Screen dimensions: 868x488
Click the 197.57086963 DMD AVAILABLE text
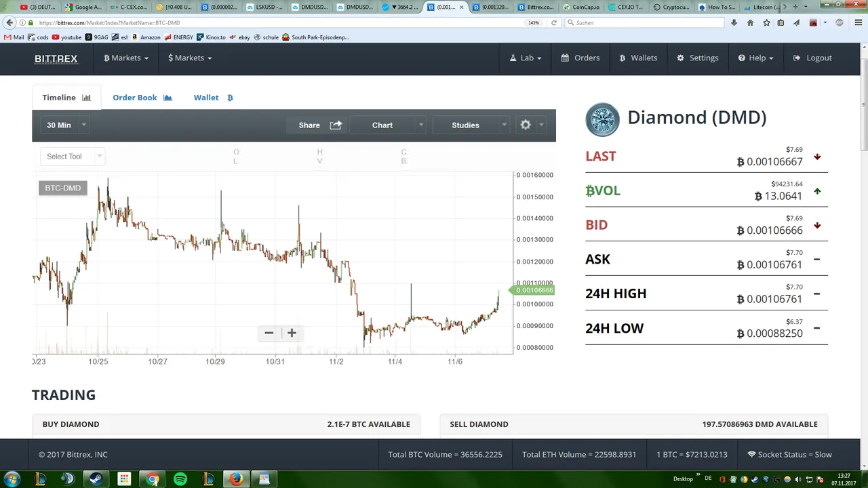759,424
